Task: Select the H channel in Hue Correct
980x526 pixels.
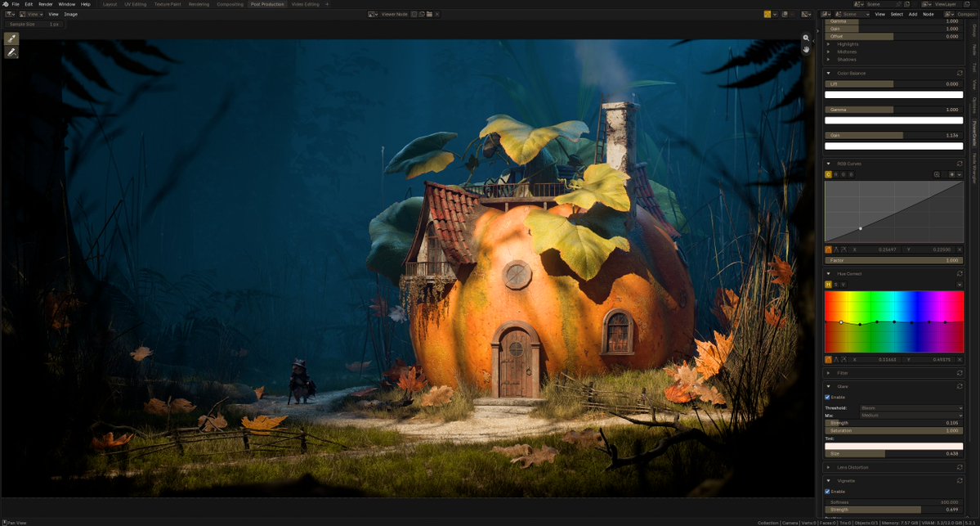Action: point(829,285)
